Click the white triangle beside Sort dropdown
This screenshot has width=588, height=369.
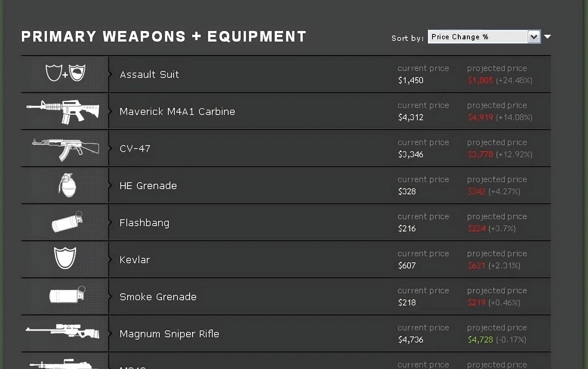(x=547, y=37)
